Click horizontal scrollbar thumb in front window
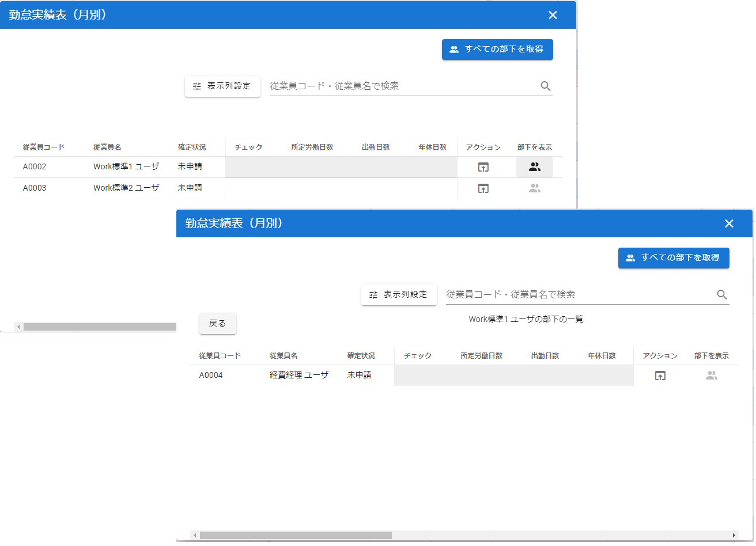 (x=296, y=536)
